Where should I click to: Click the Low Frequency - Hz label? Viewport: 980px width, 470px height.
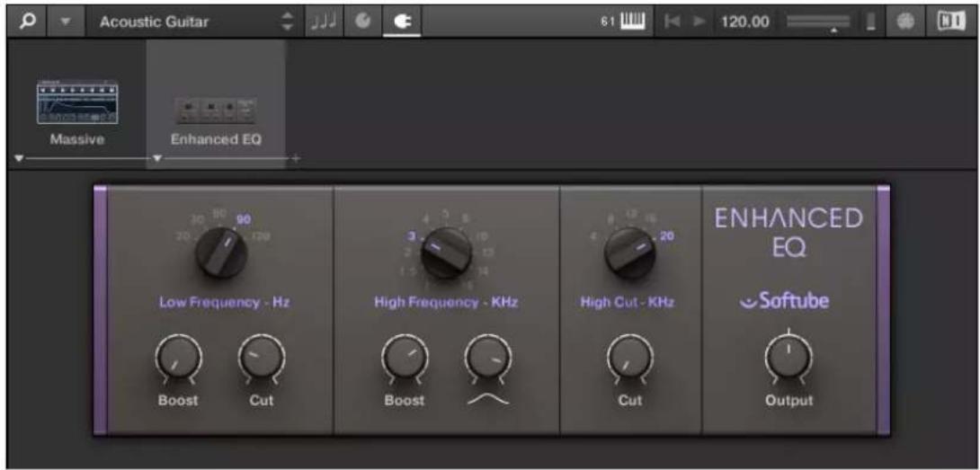click(225, 303)
